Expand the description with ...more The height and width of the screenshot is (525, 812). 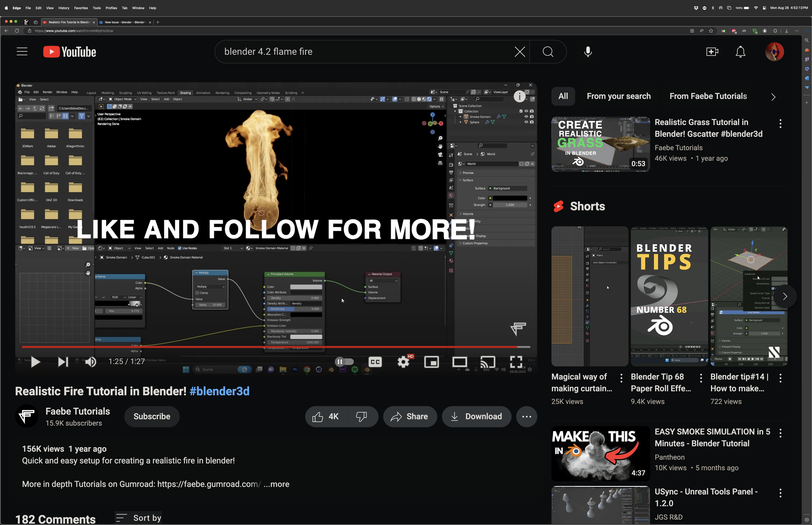(x=276, y=484)
